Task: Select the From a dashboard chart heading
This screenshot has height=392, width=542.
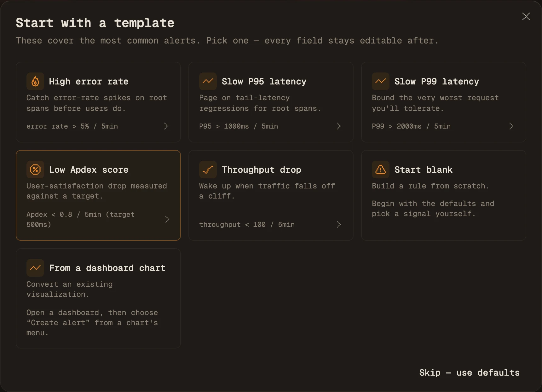Action: (x=107, y=268)
